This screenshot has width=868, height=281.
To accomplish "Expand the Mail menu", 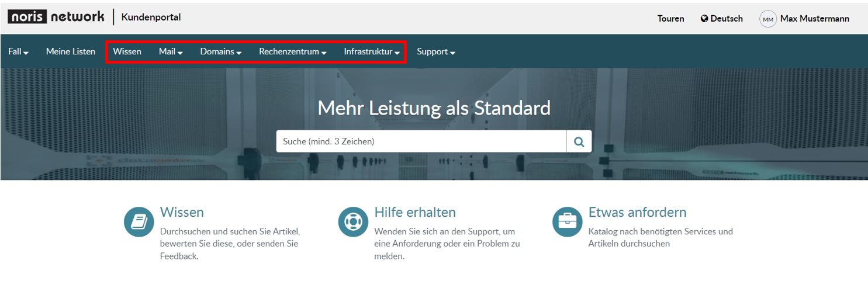I will 171,51.
